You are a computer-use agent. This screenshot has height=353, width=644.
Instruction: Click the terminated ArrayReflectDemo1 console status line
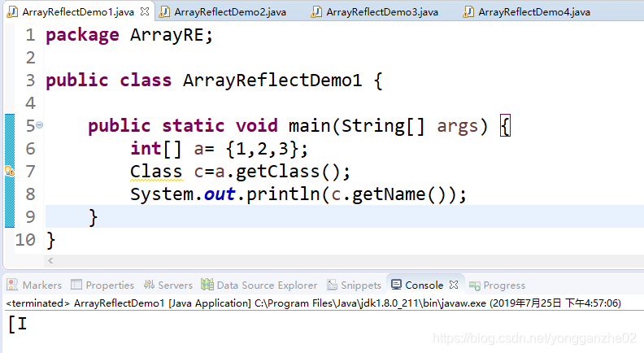(313, 303)
